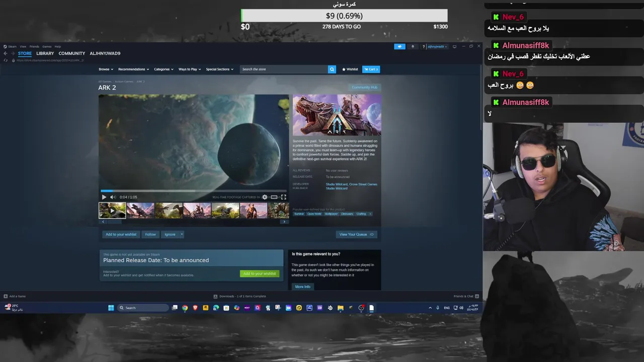This screenshot has width=644, height=362.
Task: Click the More Info button
Action: (x=303, y=287)
